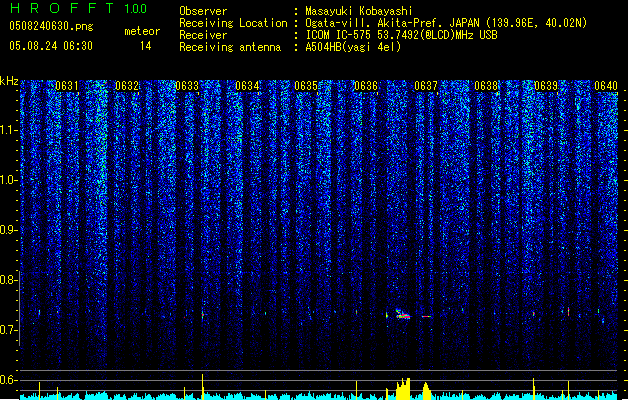Click the HROFFT 1.0.0 title text
This screenshot has width=629, height=400.
click(x=78, y=8)
